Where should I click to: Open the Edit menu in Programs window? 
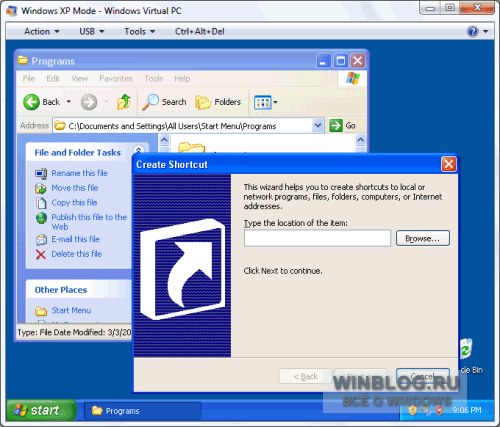tap(53, 79)
